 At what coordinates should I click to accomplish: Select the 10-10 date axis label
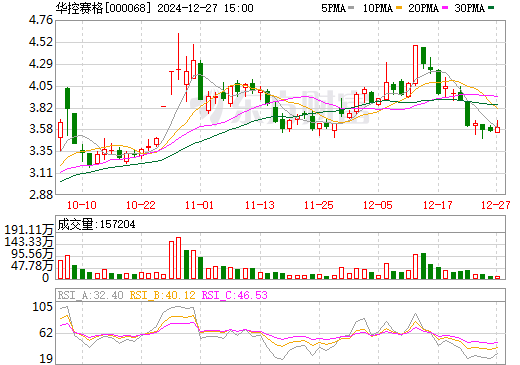pos(82,205)
